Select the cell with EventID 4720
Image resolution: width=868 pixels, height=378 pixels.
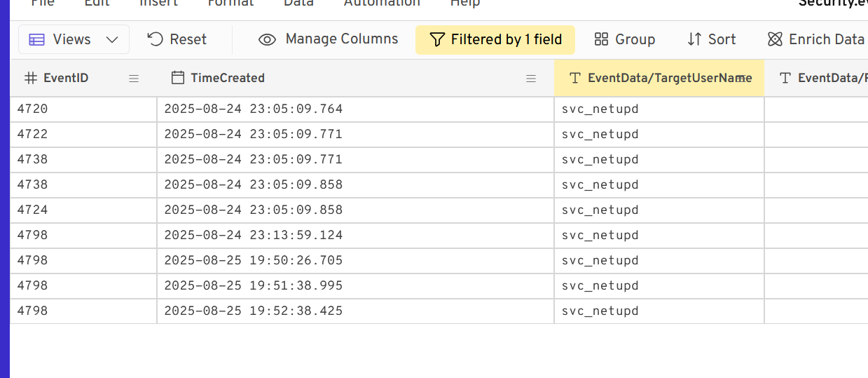click(x=83, y=109)
